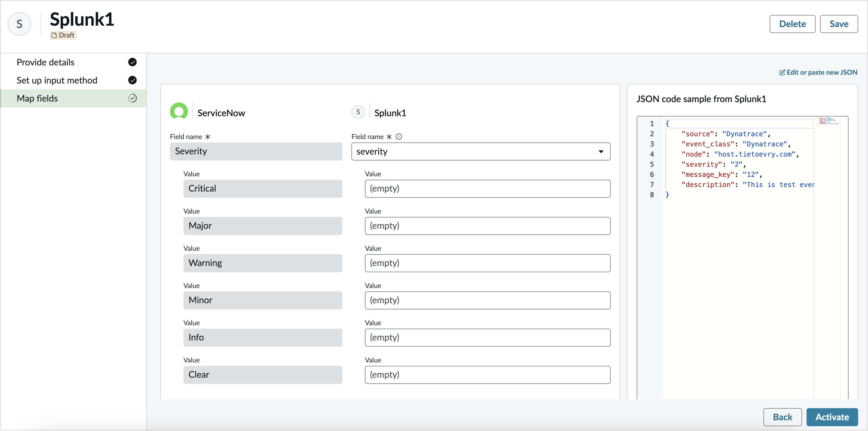Open the severity field name dropdown

[481, 151]
